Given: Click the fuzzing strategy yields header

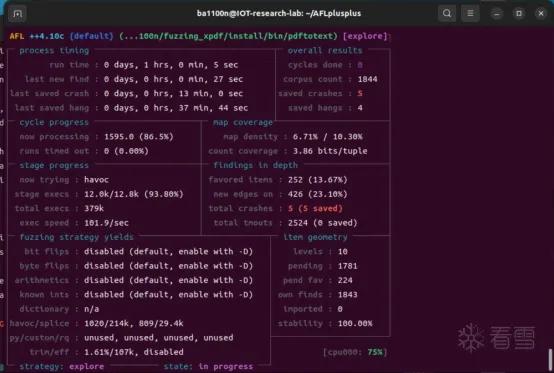Looking at the screenshot, I should 77,237.
